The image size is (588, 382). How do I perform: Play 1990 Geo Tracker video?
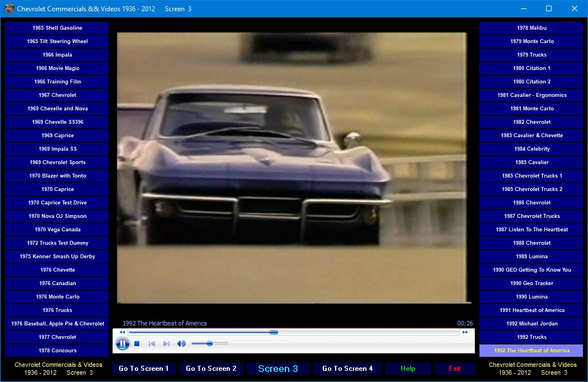[531, 283]
